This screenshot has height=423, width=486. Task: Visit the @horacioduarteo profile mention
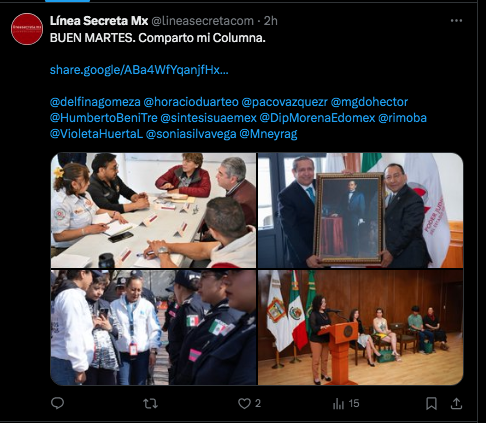coord(191,102)
